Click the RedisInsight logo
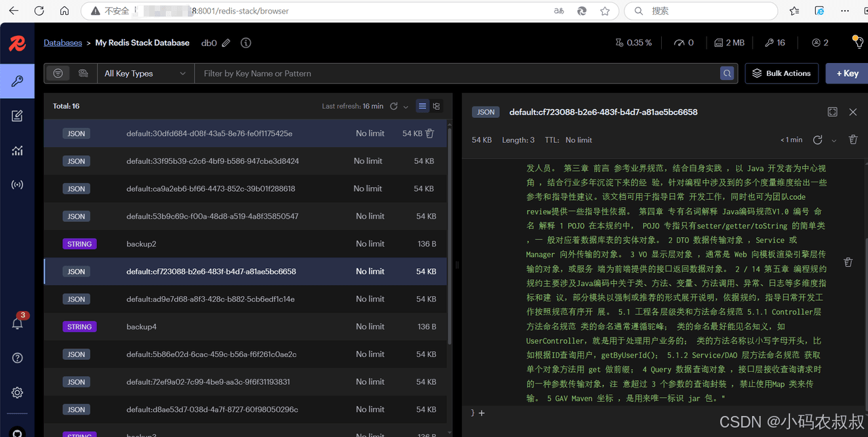The width and height of the screenshot is (868, 437). click(17, 43)
